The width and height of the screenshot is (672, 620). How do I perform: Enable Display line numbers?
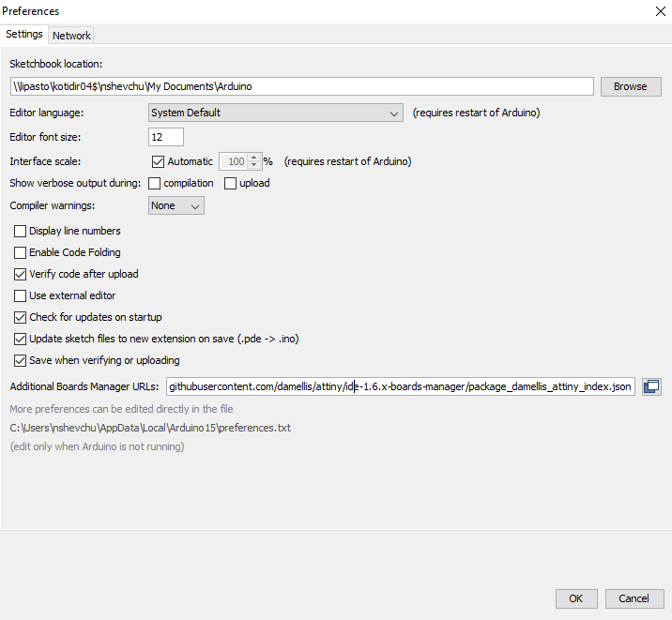click(x=20, y=232)
